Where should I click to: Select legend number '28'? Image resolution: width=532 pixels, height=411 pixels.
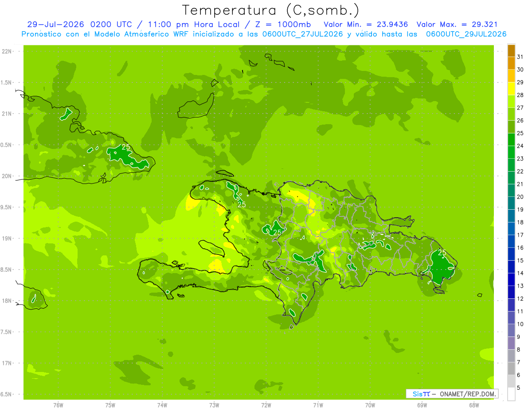click(x=520, y=95)
